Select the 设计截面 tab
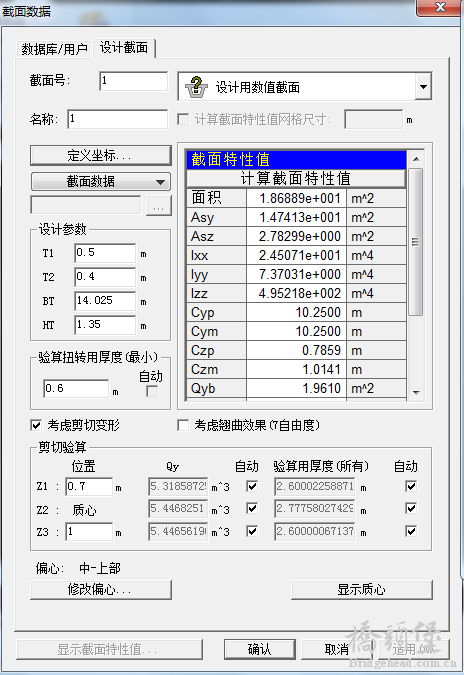This screenshot has width=464, height=675. [124, 47]
